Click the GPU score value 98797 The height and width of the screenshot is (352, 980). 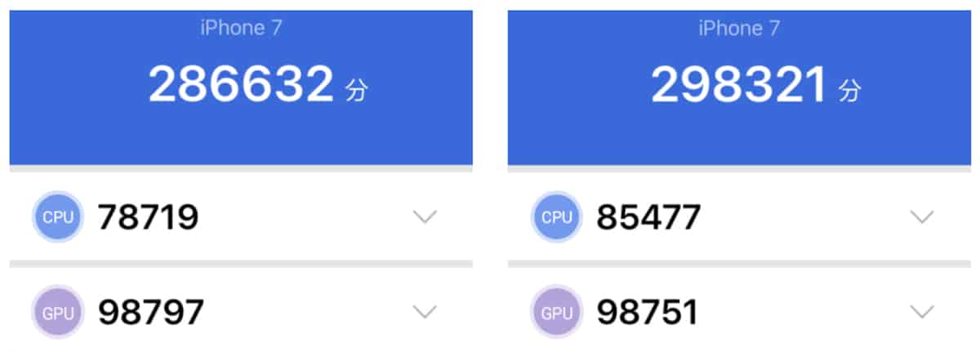click(150, 312)
